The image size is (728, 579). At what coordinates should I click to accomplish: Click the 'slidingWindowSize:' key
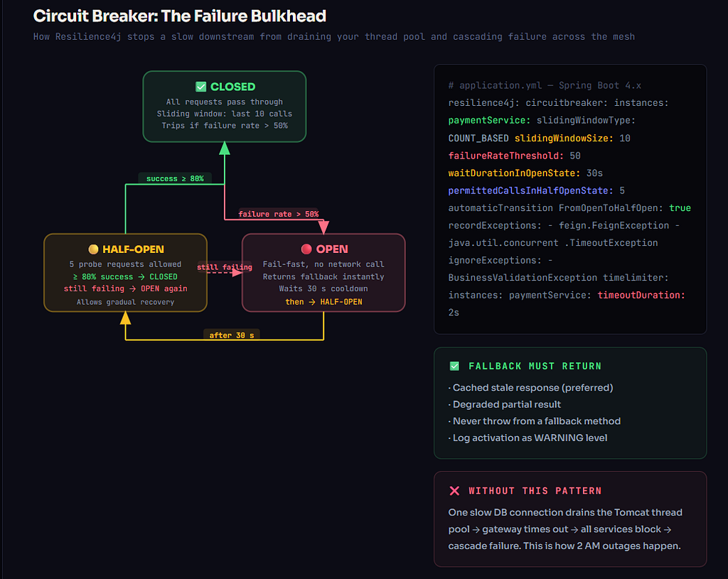(564, 138)
